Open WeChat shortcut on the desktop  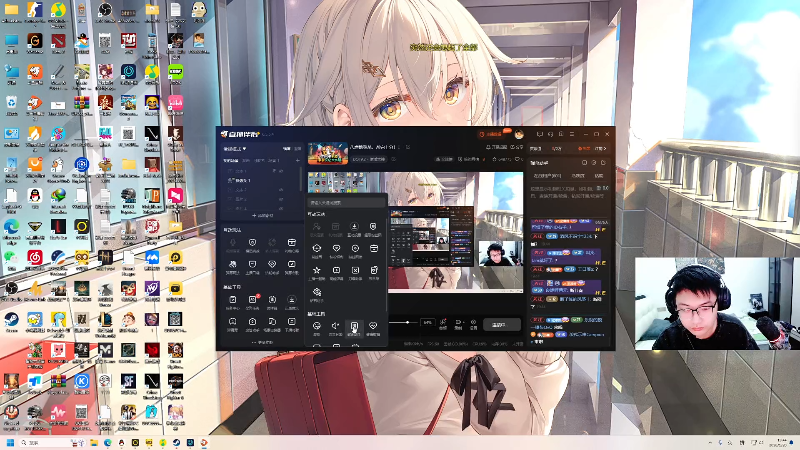tap(11, 257)
